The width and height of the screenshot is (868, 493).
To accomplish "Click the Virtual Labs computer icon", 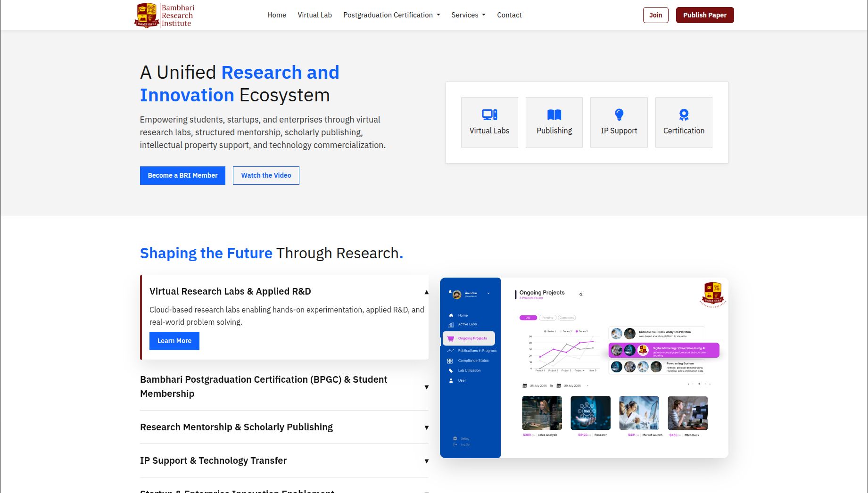I will click(489, 115).
